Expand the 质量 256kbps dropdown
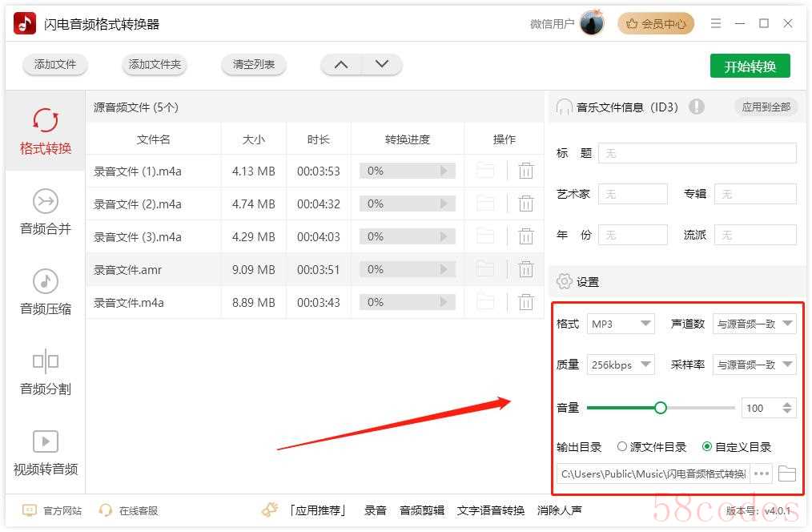The image size is (812, 532). pyautogui.click(x=621, y=365)
